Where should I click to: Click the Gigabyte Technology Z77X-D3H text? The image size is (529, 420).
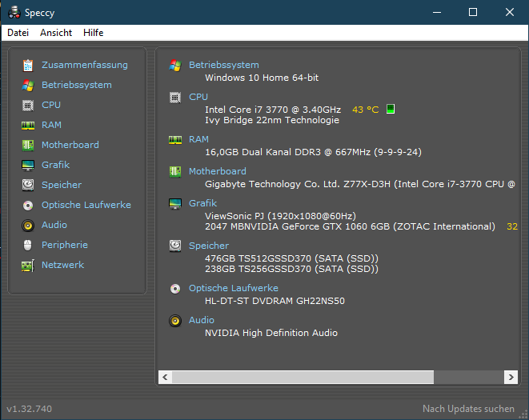click(x=359, y=184)
